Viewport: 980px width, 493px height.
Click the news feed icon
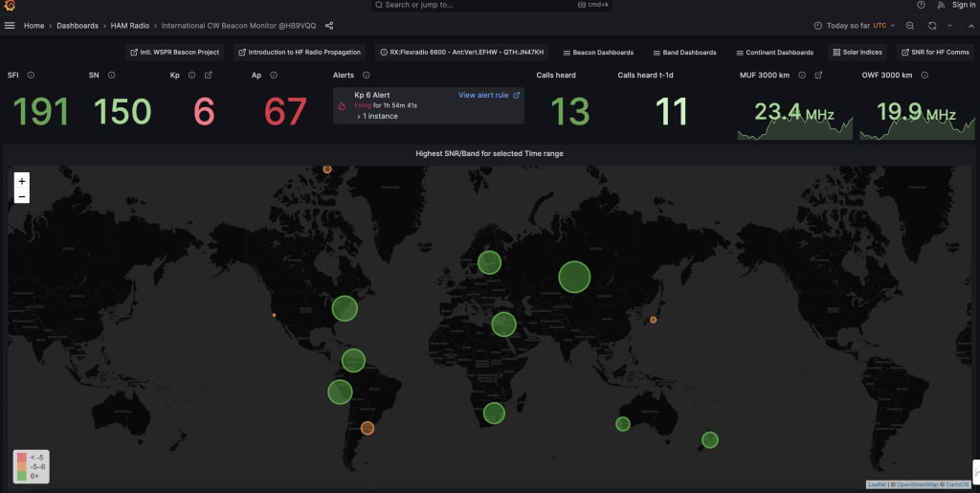939,5
